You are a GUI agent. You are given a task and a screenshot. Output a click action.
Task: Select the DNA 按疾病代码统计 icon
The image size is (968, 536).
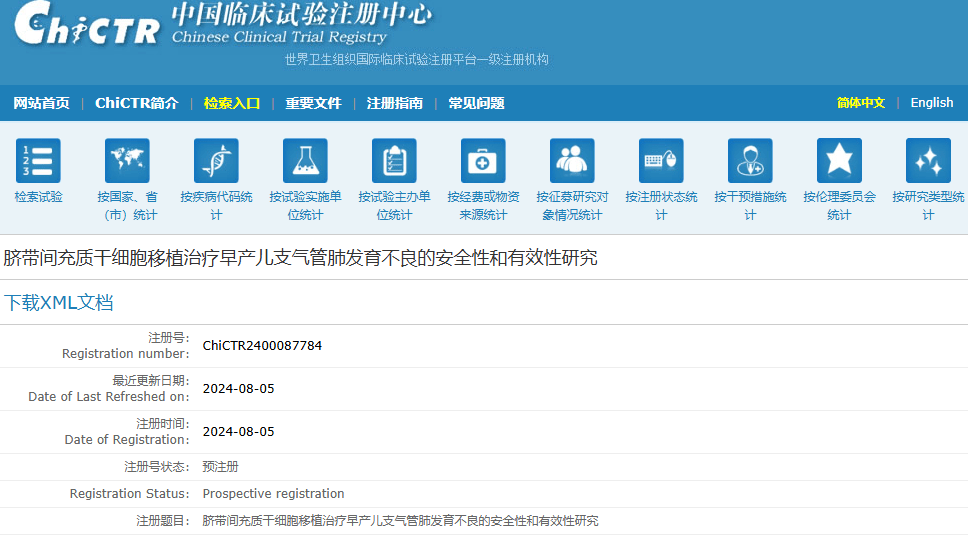[x=216, y=161]
